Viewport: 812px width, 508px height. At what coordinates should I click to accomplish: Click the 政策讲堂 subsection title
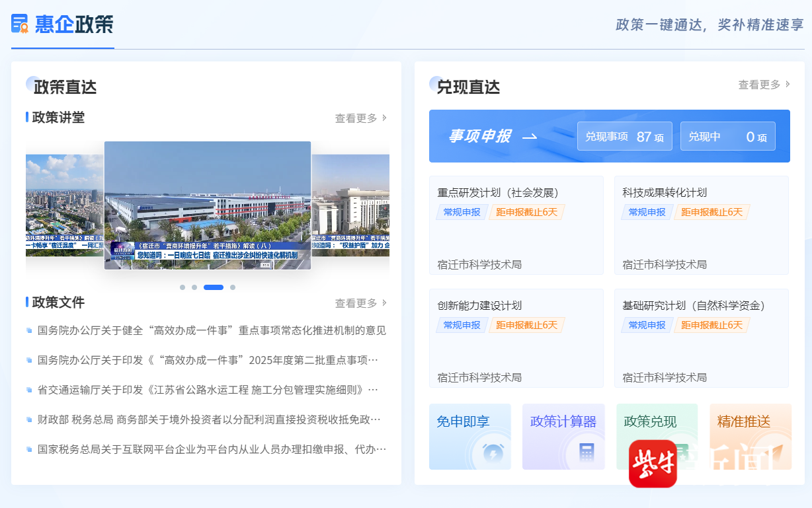58,118
